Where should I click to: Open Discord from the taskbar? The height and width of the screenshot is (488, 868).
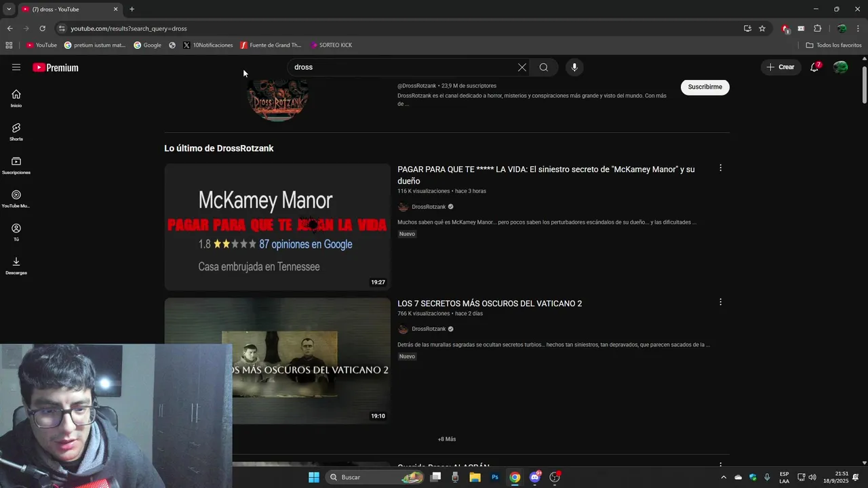[535, 477]
